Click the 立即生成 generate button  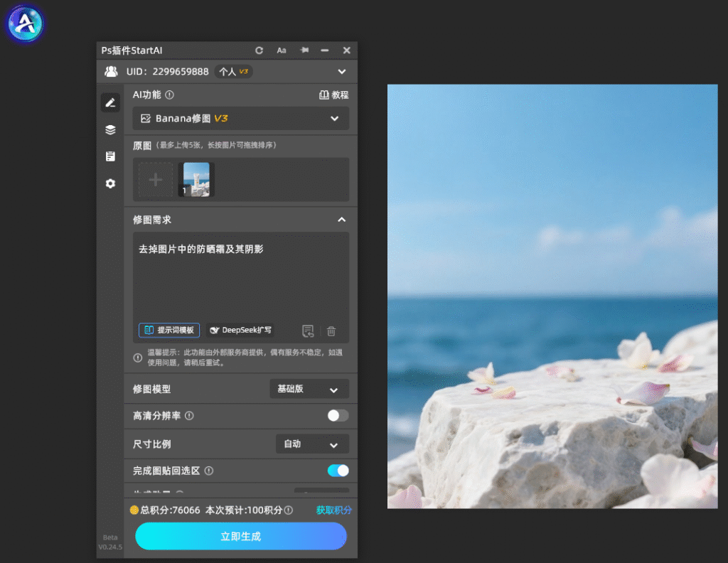[x=241, y=536]
